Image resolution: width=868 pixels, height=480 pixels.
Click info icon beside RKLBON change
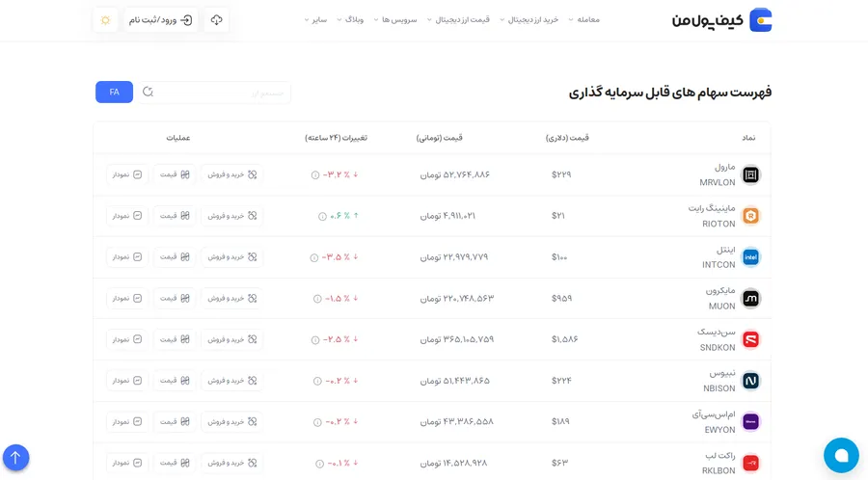pos(319,464)
